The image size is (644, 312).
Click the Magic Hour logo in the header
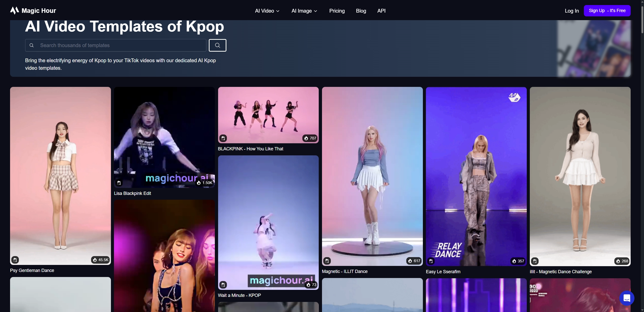[32, 10]
